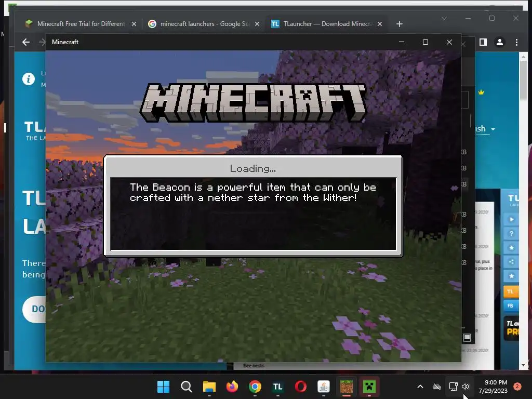Image resolution: width=532 pixels, height=399 pixels.
Task: Click the TLauncher Premium banner
Action: coord(511,328)
